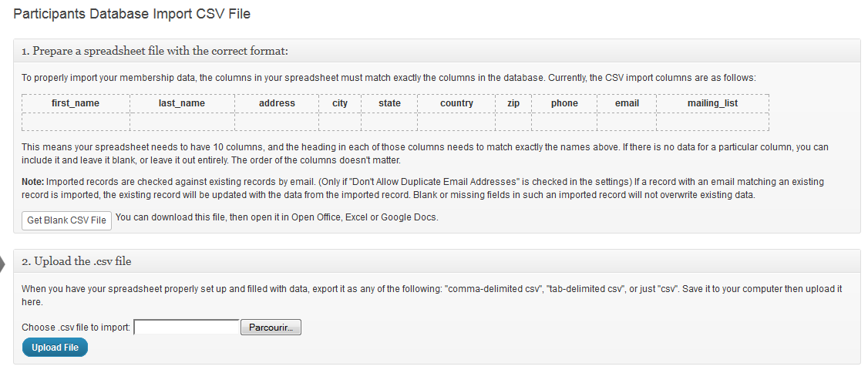Click the arrow marker beside the upload section
This screenshot has width=868, height=373.
point(2,265)
